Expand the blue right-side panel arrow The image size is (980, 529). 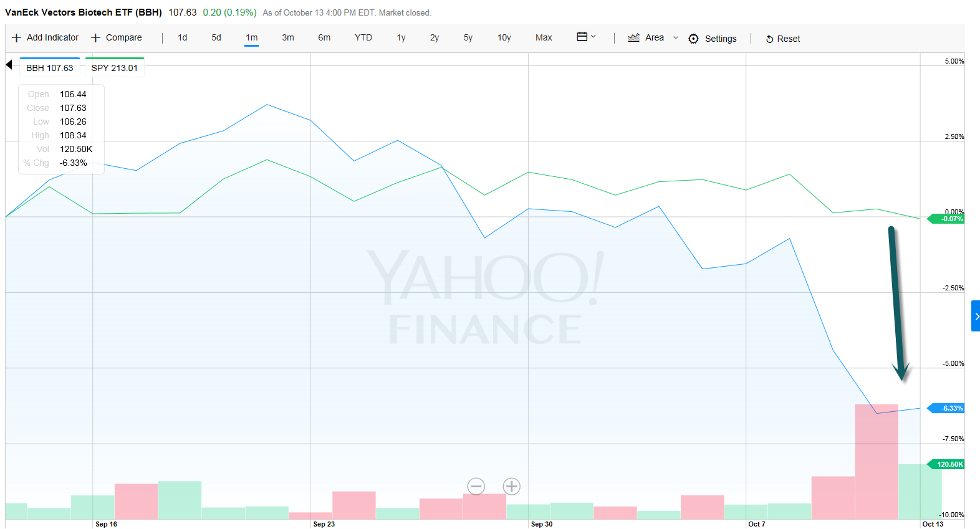(x=976, y=316)
